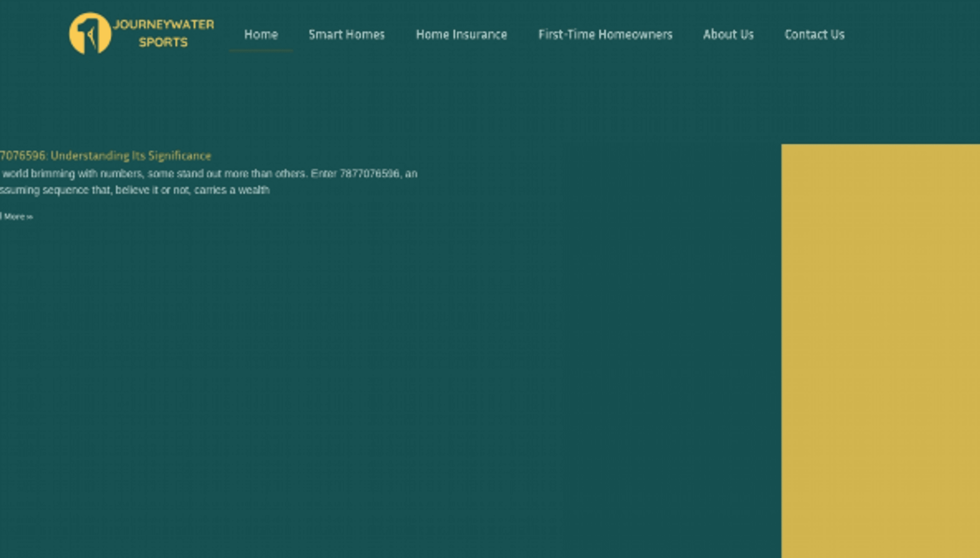Click the round yellow Journeywater logo icon
The width and height of the screenshot is (980, 558).
point(90,33)
